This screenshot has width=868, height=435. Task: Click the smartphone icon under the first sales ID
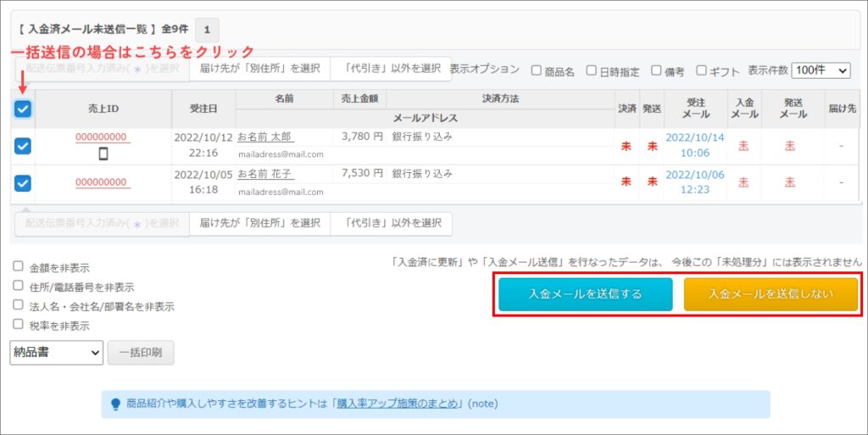click(103, 154)
